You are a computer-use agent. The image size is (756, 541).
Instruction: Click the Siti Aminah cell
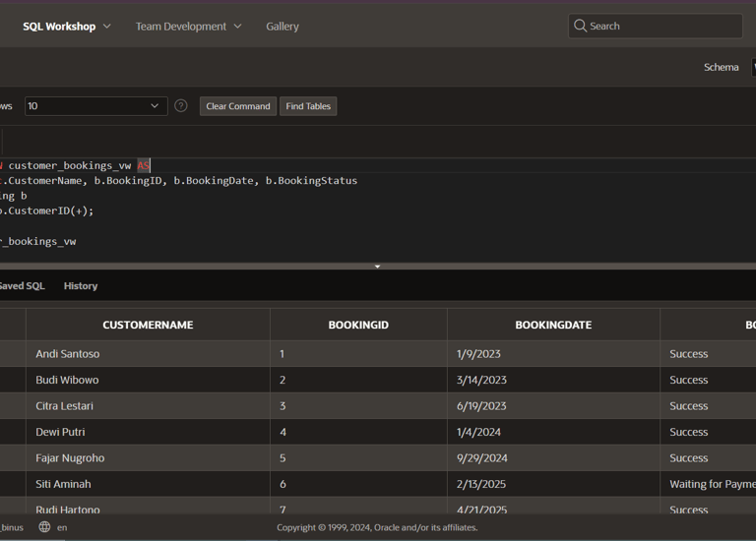tap(148, 484)
